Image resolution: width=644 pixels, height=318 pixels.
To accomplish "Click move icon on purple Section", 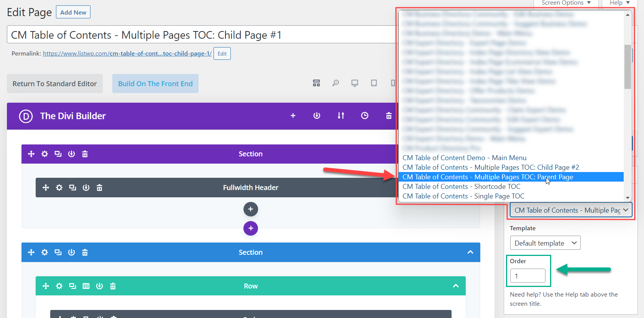I will [x=31, y=154].
